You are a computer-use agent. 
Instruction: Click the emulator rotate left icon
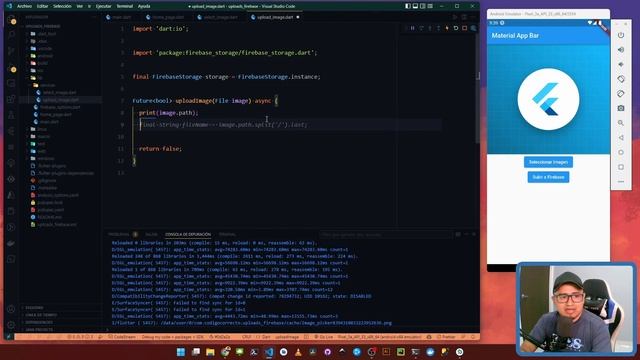[x=621, y=79]
